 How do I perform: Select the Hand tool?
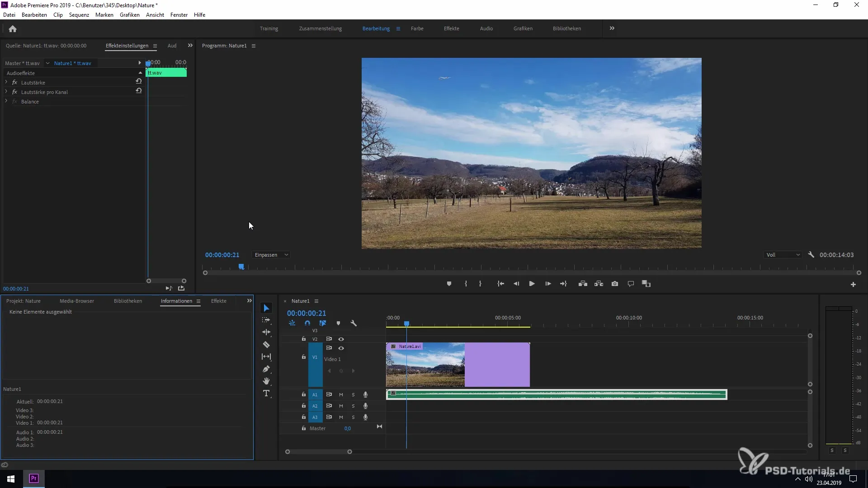[266, 381]
